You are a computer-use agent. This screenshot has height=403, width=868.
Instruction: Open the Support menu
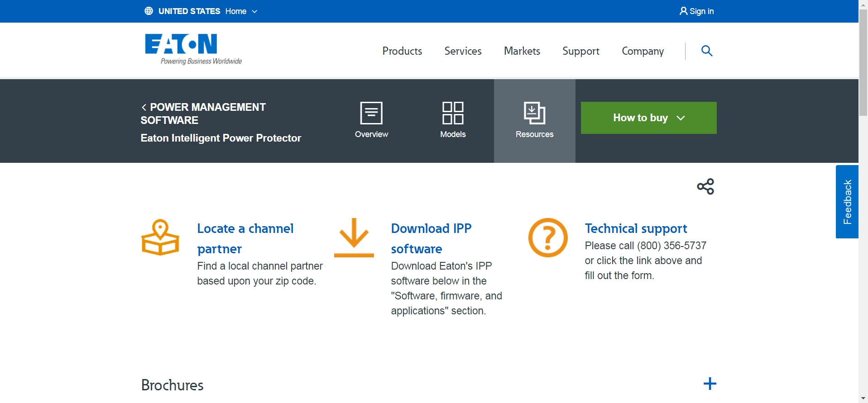[580, 51]
